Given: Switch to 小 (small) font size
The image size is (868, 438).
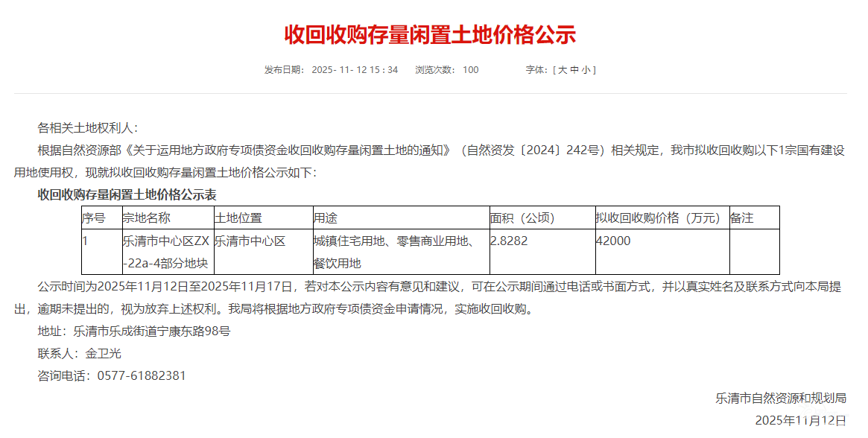Looking at the screenshot, I should click(x=586, y=70).
